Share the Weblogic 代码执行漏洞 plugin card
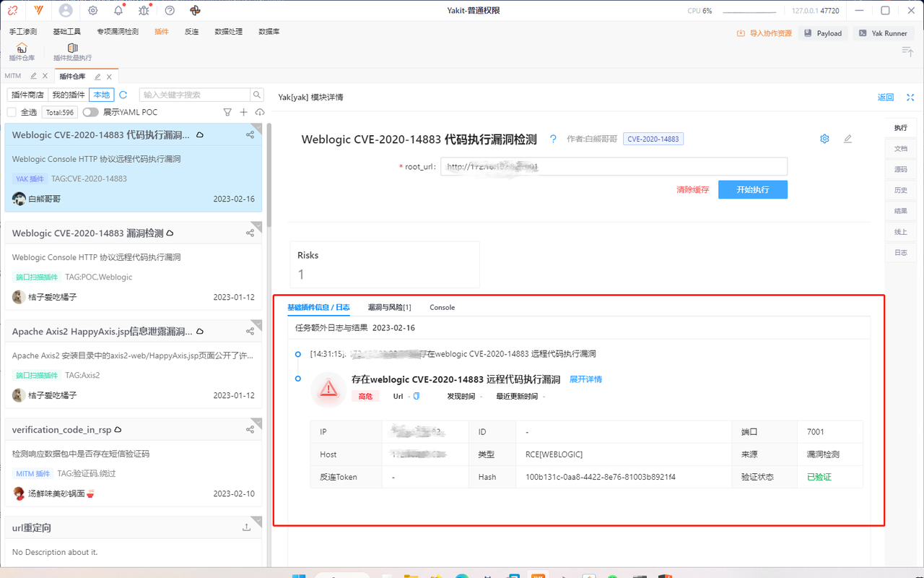924x578 pixels. [250, 134]
